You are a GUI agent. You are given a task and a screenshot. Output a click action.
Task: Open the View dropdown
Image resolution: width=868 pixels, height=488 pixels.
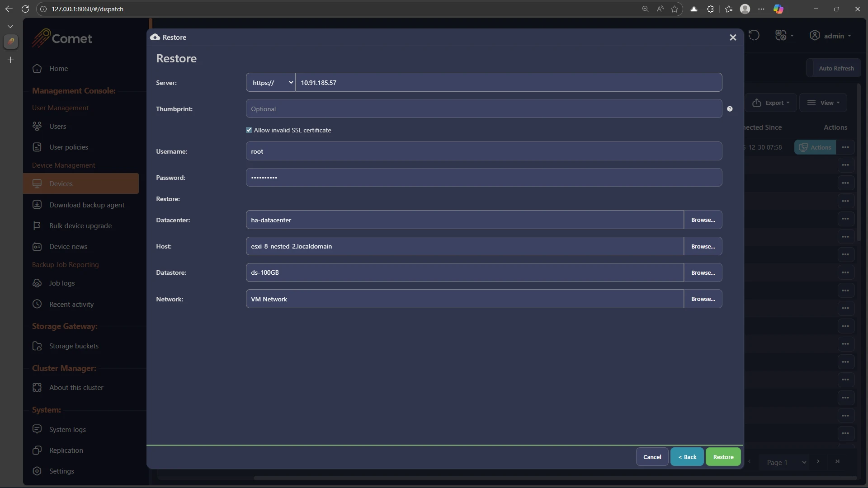point(823,103)
